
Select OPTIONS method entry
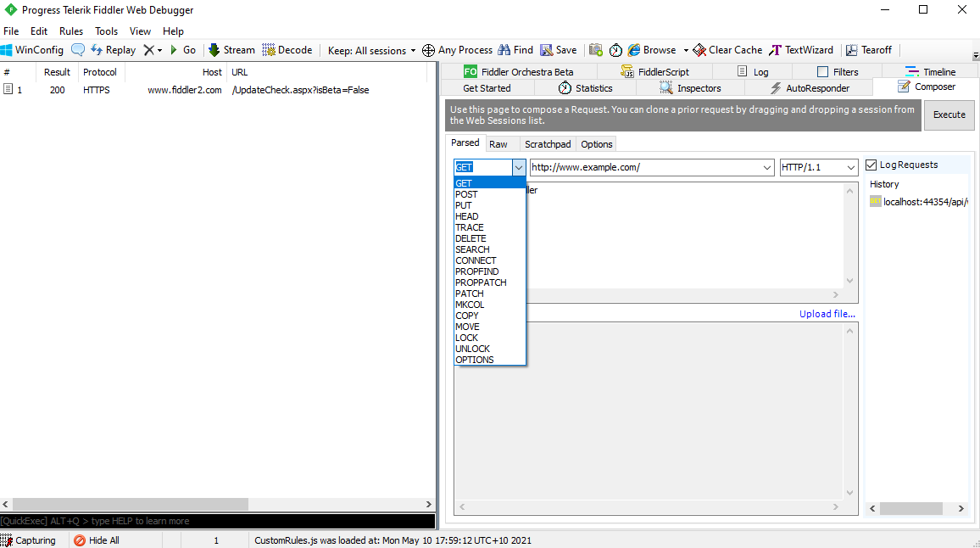489,360
